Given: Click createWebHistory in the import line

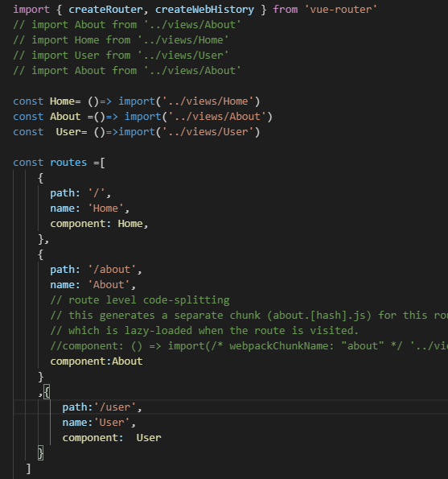Looking at the screenshot, I should pos(204,10).
